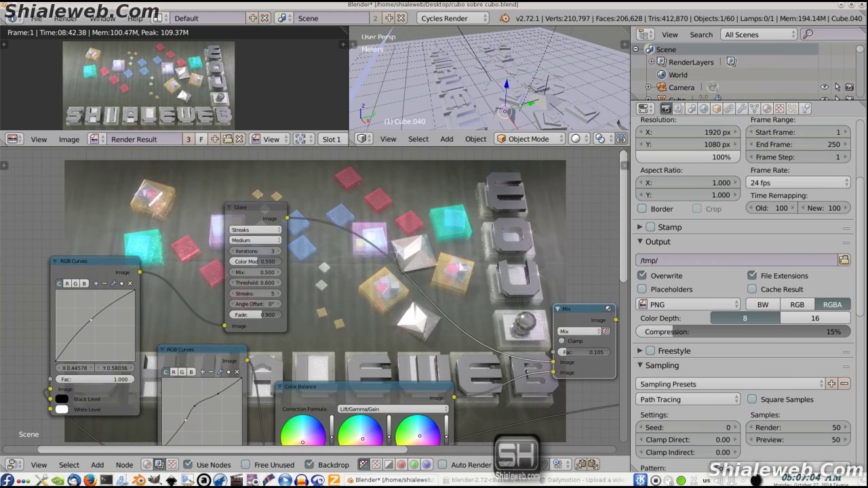
Task: Open the Material properties tab (sphere icon)
Action: [767, 108]
